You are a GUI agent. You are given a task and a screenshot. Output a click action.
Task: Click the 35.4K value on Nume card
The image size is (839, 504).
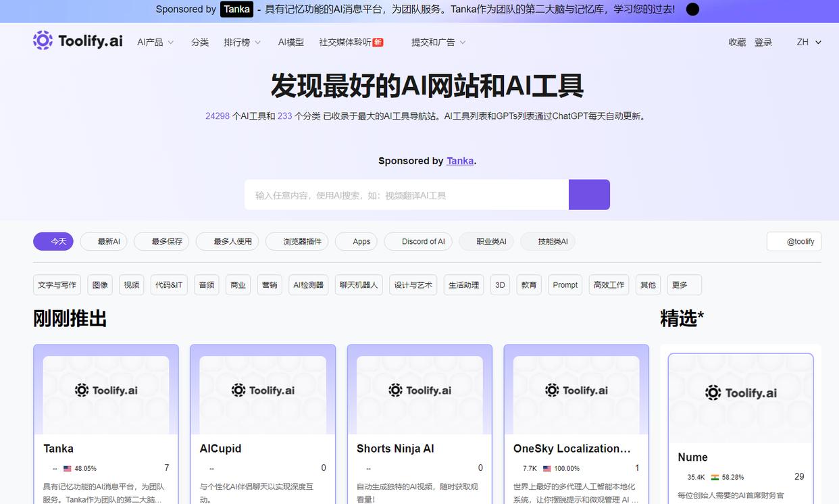pyautogui.click(x=696, y=477)
